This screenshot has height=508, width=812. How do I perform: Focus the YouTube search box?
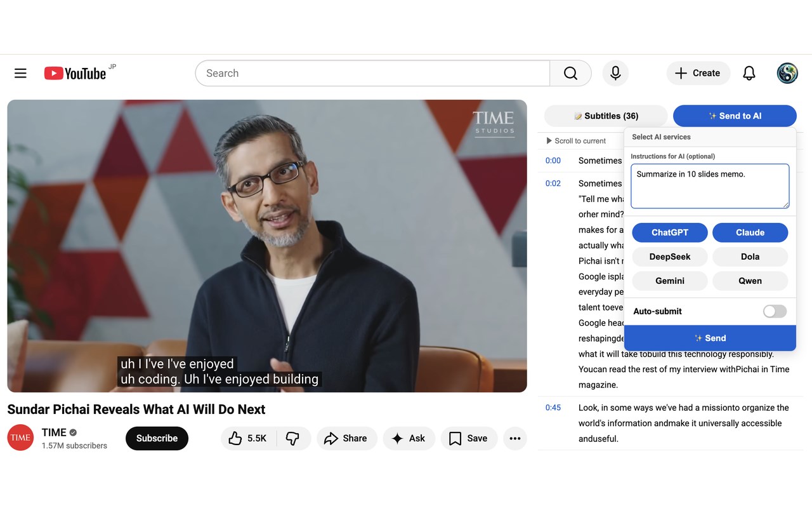click(372, 73)
